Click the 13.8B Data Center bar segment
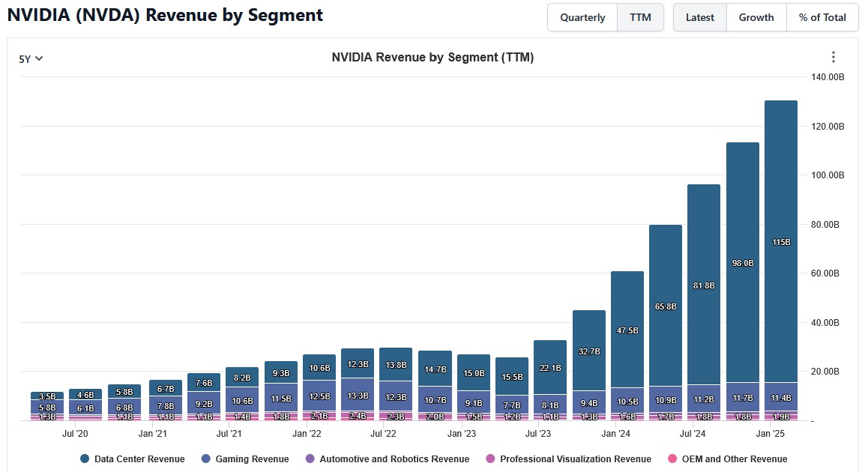 tap(396, 365)
